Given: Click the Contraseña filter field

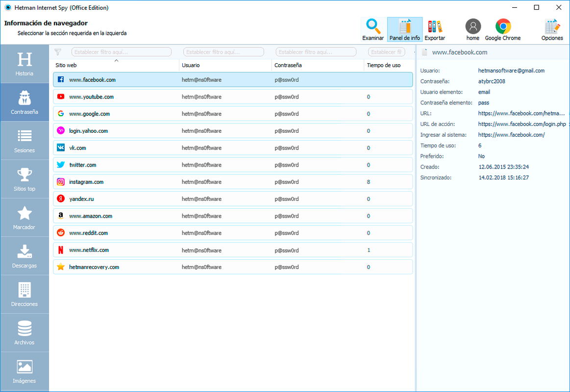Looking at the screenshot, I should point(316,52).
